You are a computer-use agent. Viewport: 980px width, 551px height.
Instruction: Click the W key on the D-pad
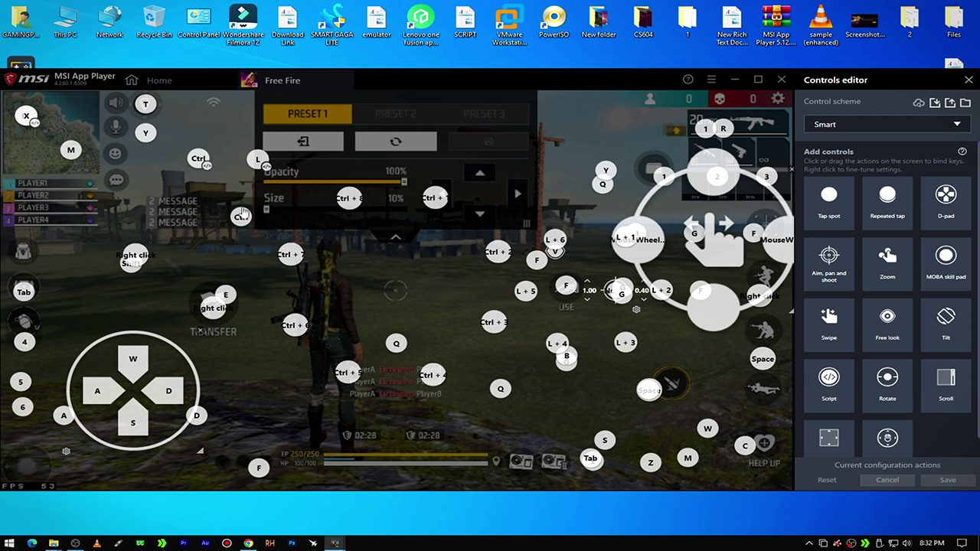[x=133, y=359]
